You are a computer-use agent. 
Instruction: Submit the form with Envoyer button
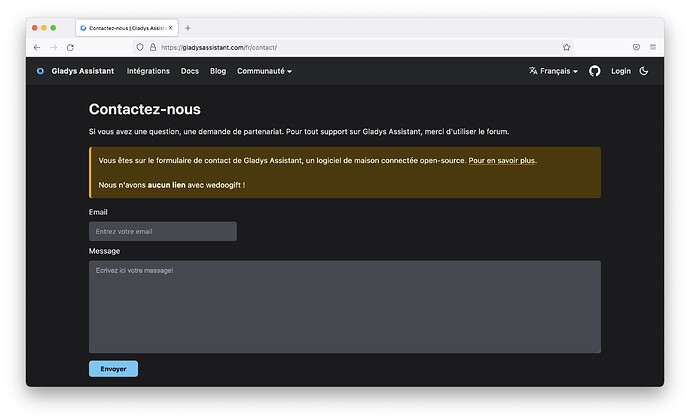click(x=113, y=369)
